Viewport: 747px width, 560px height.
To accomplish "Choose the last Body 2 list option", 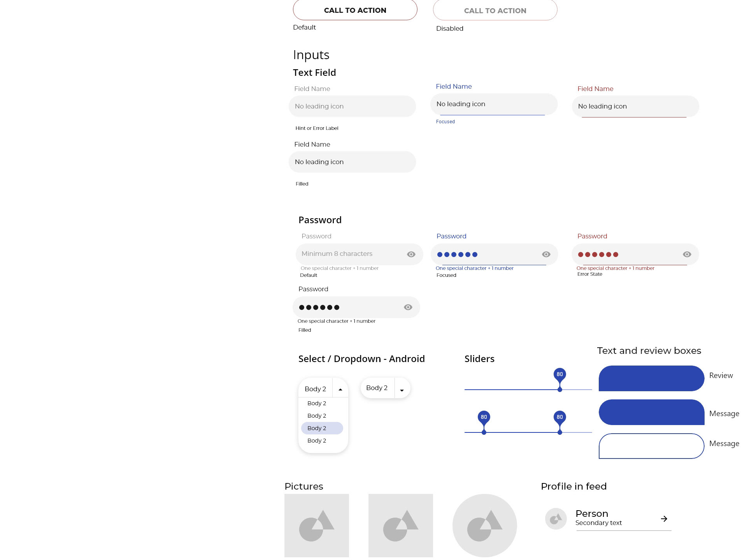I will [x=317, y=441].
